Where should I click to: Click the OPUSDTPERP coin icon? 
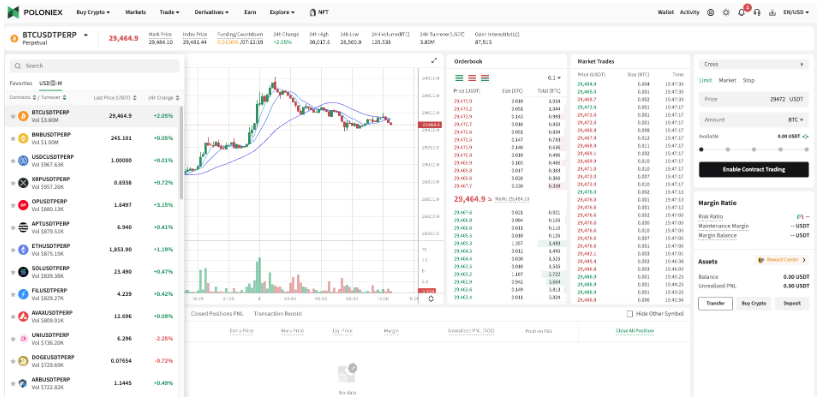(23, 205)
